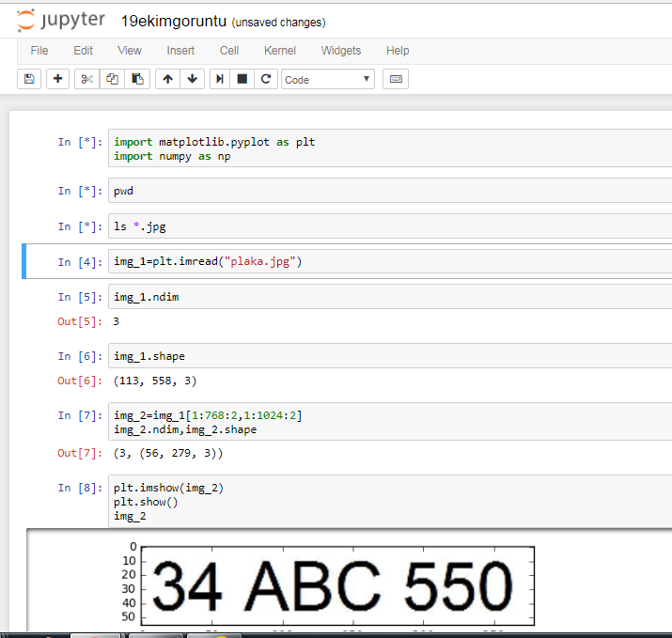Open the Insert menu

[x=180, y=51]
